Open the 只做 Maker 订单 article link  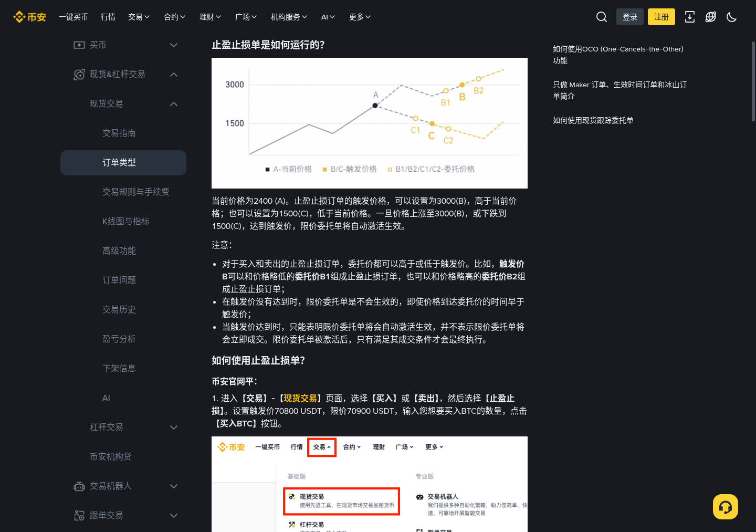coord(619,90)
